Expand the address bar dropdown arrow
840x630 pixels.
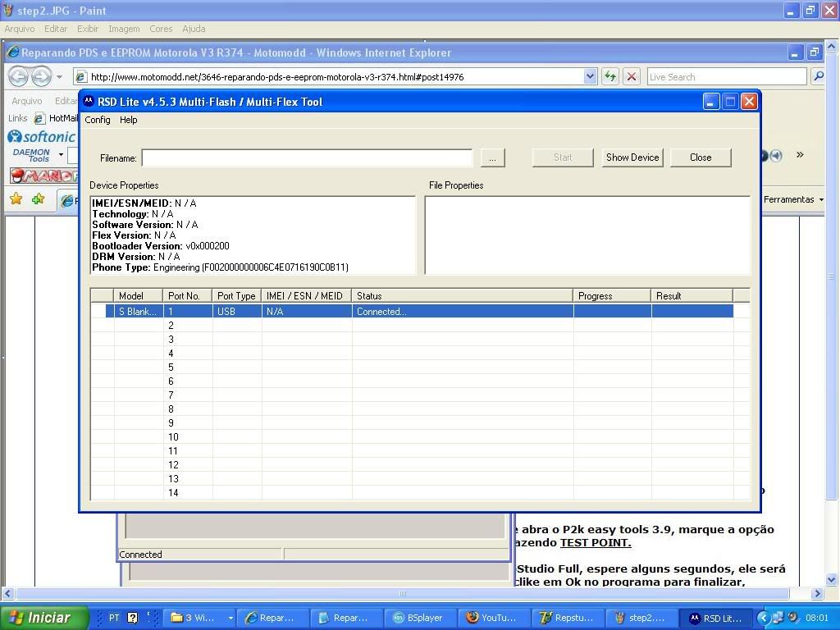click(590, 76)
